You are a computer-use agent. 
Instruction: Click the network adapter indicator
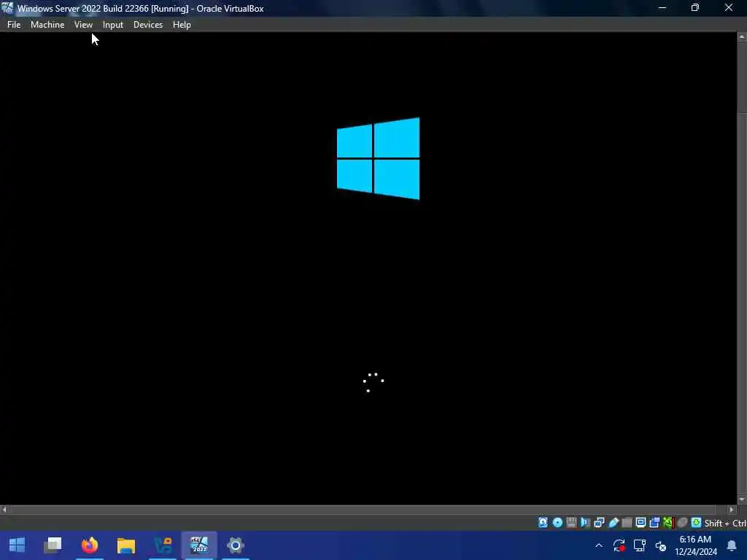pos(600,522)
